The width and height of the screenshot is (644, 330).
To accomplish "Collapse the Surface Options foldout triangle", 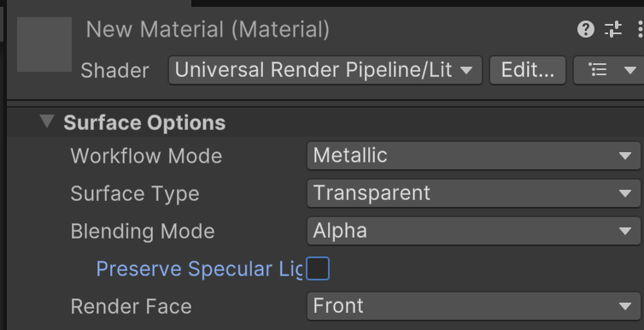I will [x=47, y=121].
